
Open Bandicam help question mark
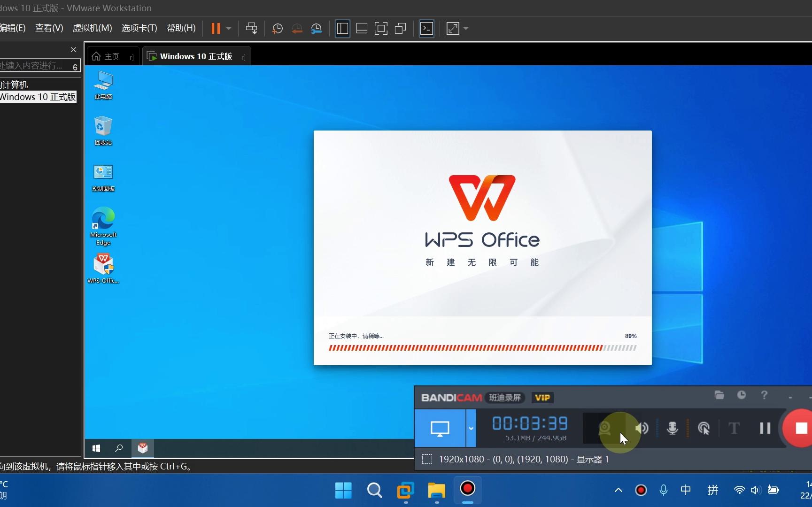[x=764, y=395]
